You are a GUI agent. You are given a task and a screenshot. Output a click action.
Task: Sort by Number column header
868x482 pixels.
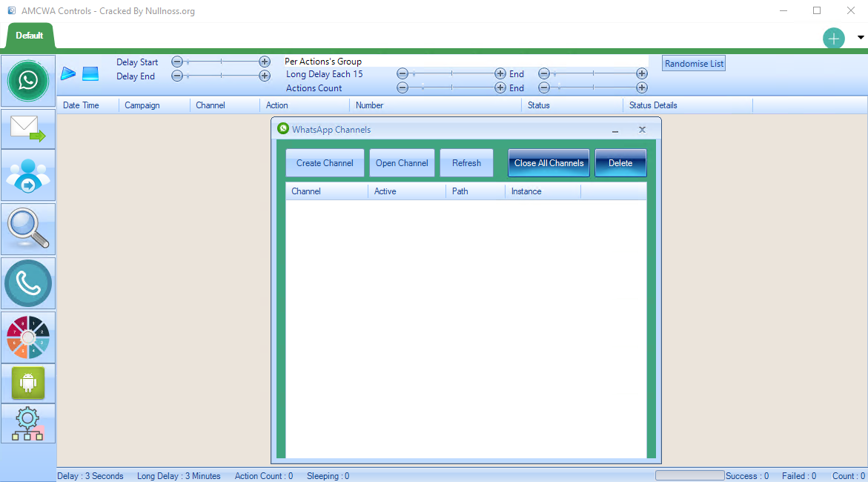[x=435, y=105]
